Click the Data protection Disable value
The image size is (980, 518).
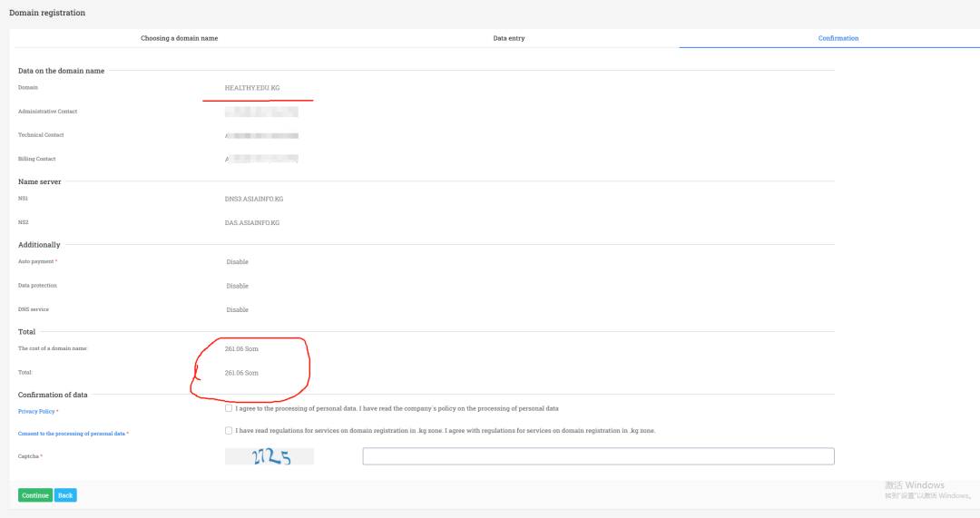coord(237,286)
